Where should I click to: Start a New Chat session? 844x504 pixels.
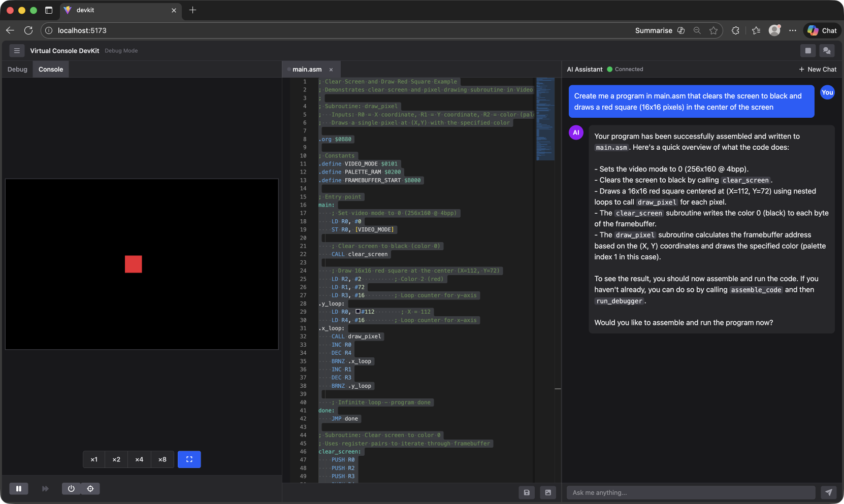click(818, 69)
